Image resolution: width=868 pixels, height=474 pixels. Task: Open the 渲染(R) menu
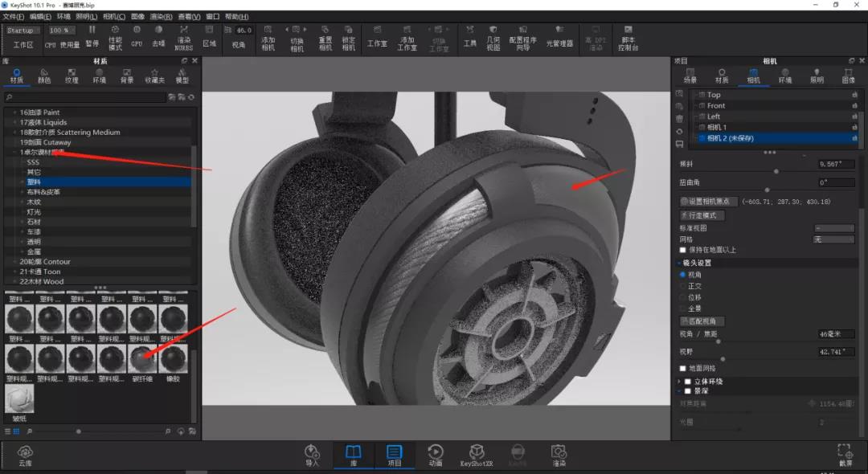pyautogui.click(x=161, y=17)
